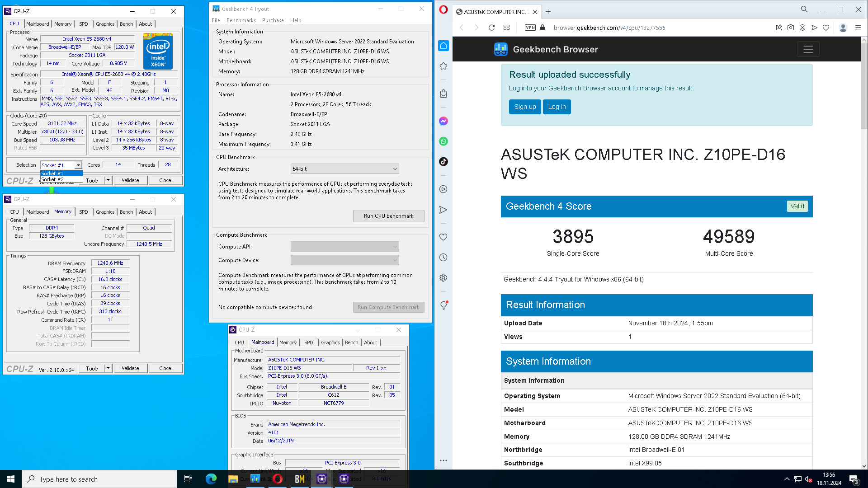The image size is (868, 488).
Task: Open Settings gear in Opera sidebar
Action: pyautogui.click(x=443, y=278)
